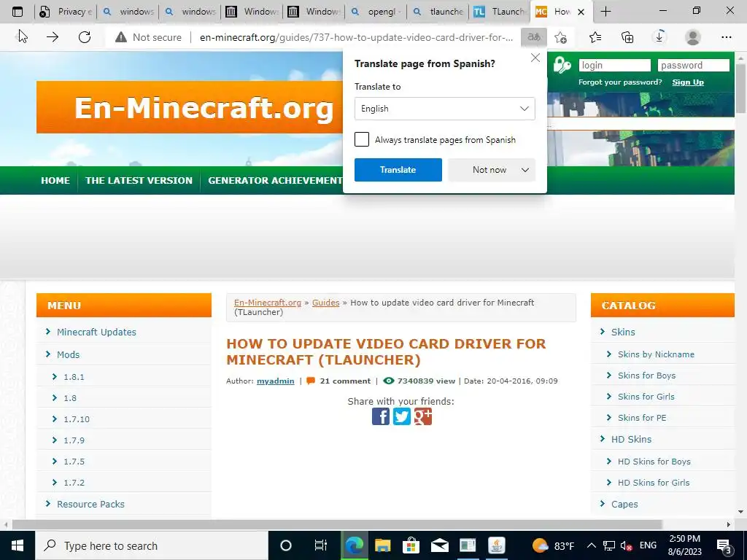Viewport: 747px width, 560px height.
Task: Share article on Twitter icon
Action: coord(402,416)
